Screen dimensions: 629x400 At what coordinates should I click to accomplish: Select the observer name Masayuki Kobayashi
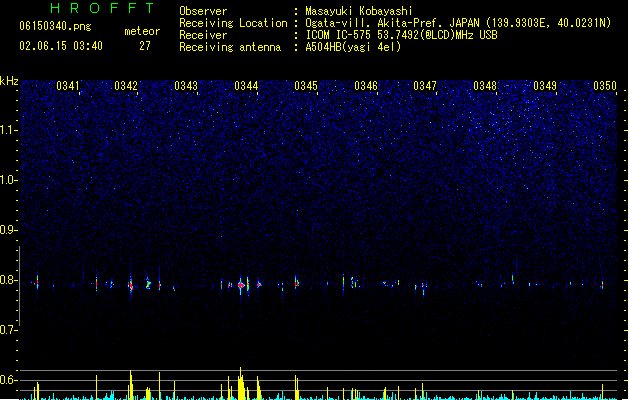(358, 11)
